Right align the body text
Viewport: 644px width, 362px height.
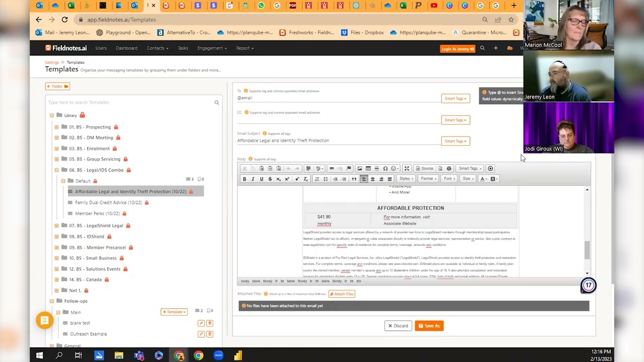381,179
